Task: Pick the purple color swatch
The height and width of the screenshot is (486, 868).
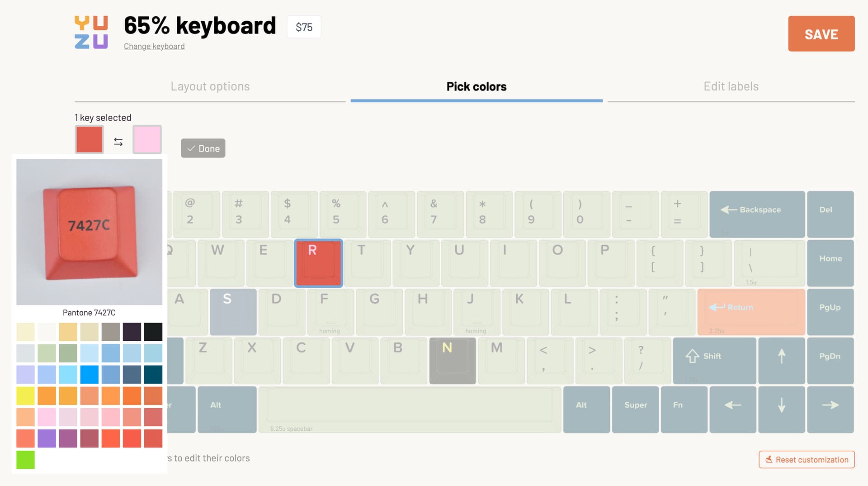Action: (x=47, y=438)
